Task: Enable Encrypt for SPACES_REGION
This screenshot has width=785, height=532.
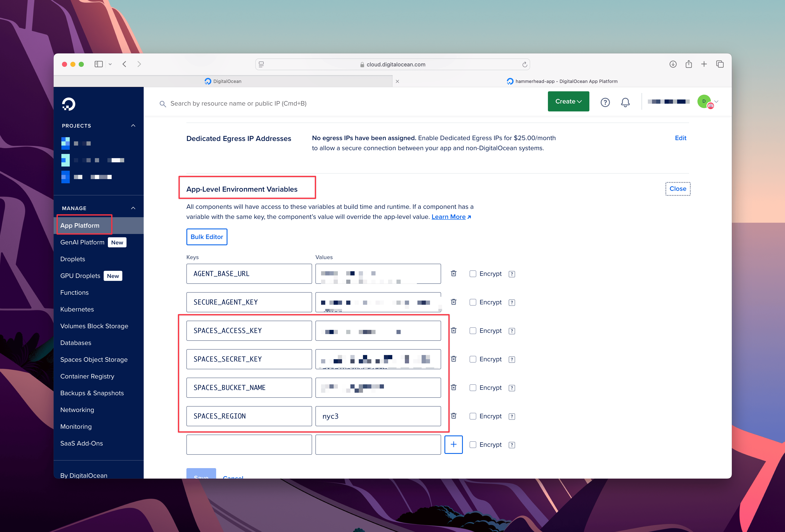Action: 473,416
